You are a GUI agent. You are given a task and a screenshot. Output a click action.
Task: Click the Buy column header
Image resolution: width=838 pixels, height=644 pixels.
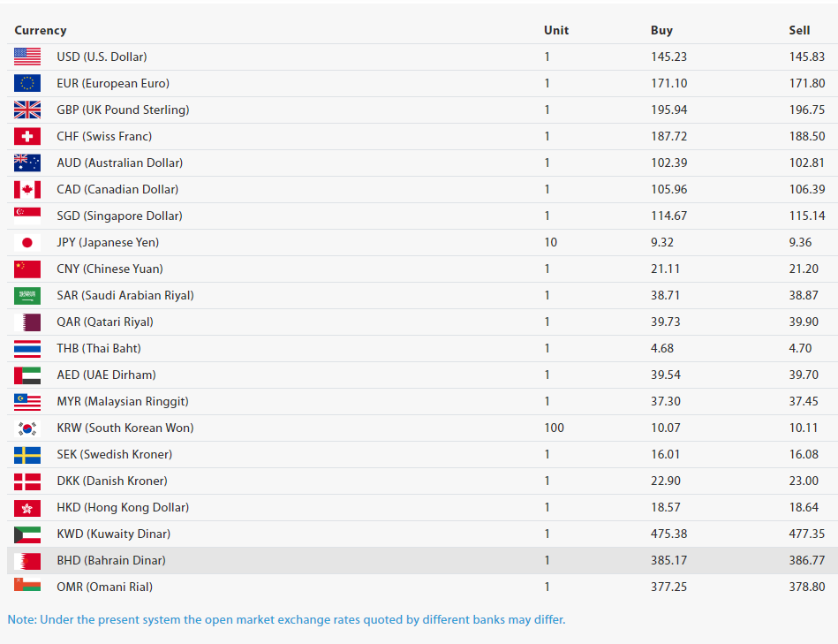click(x=661, y=30)
